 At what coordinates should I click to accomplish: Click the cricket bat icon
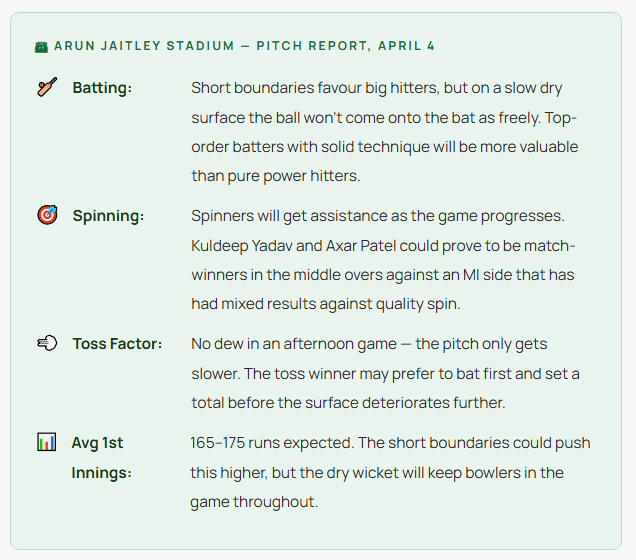(x=46, y=88)
